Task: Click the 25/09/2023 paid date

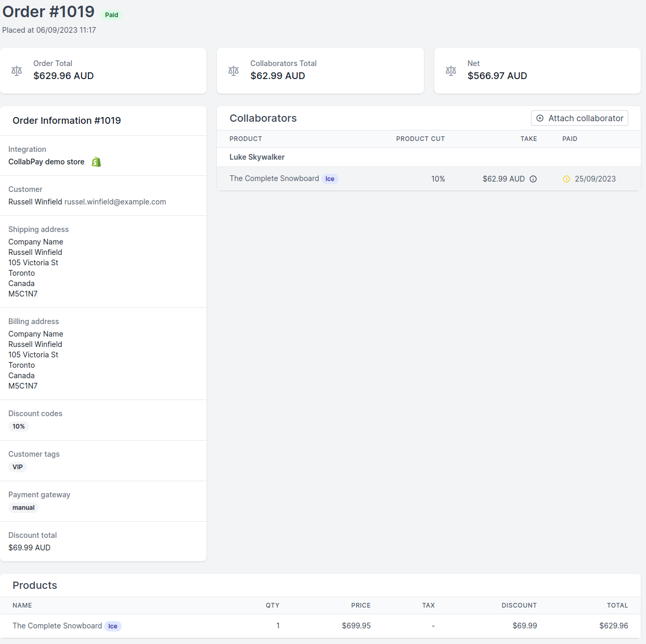Action: coord(595,179)
